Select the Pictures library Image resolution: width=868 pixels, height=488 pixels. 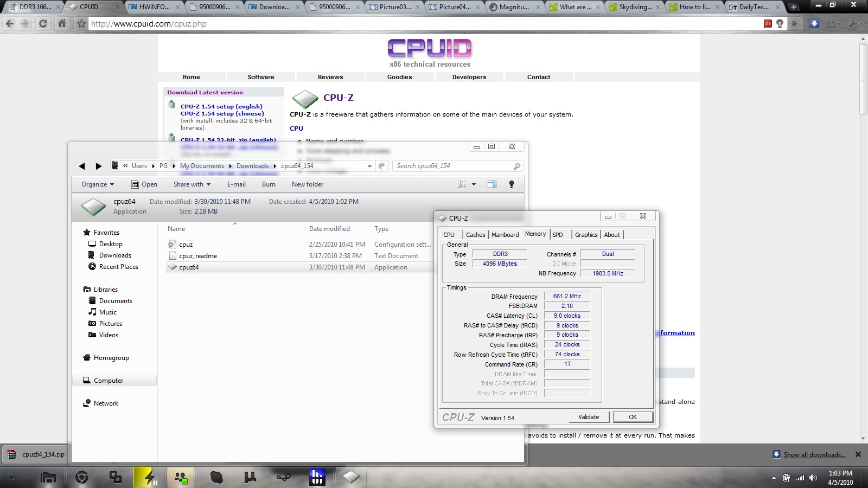110,324
